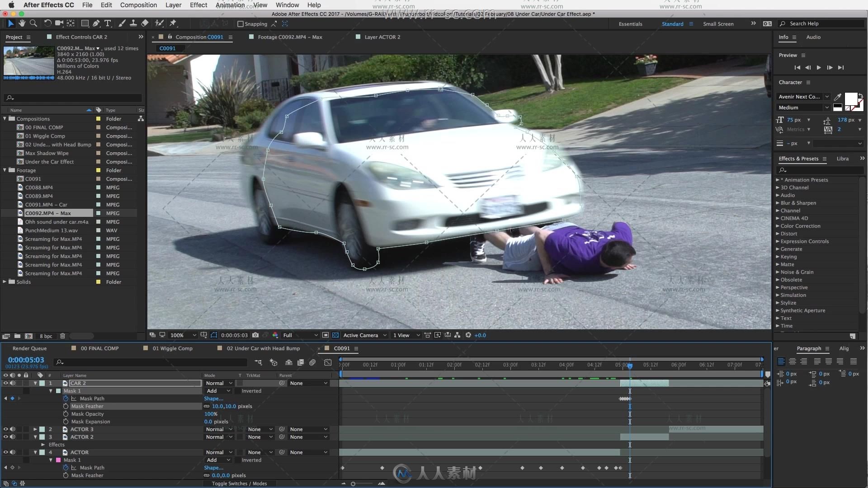Select the Hand tool

(22, 23)
